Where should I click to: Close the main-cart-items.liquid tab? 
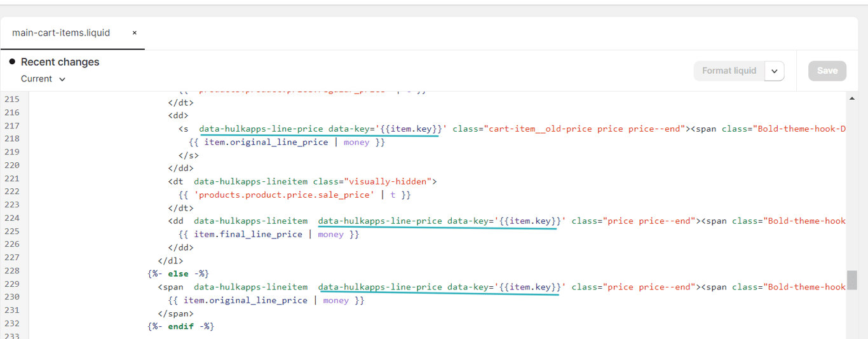point(135,33)
